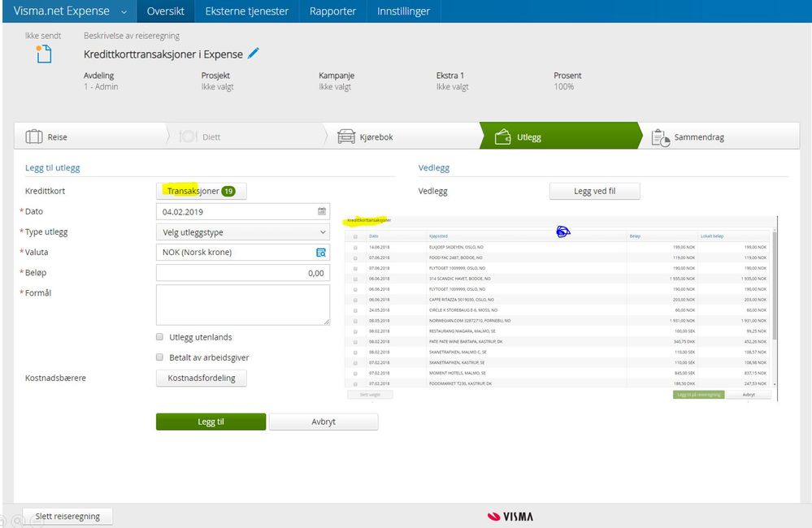The height and width of the screenshot is (528, 812).
Task: Switch to the Diett step tab
Action: pyautogui.click(x=246, y=136)
